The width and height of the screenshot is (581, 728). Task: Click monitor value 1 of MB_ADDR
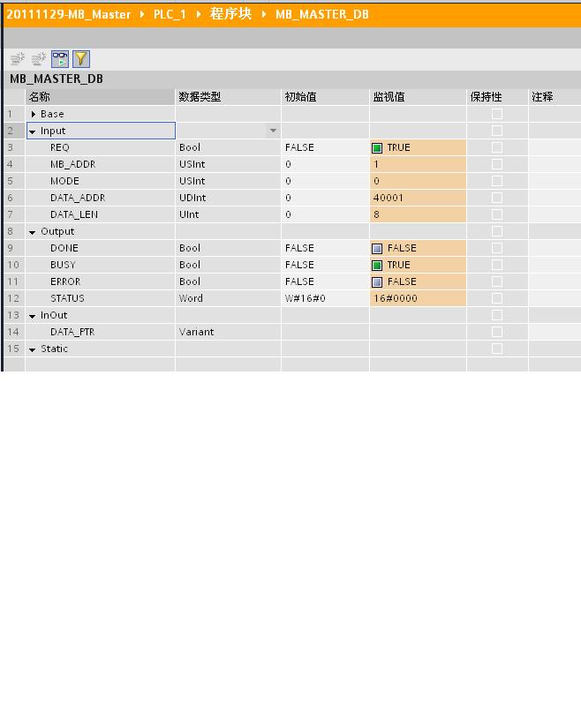(418, 164)
